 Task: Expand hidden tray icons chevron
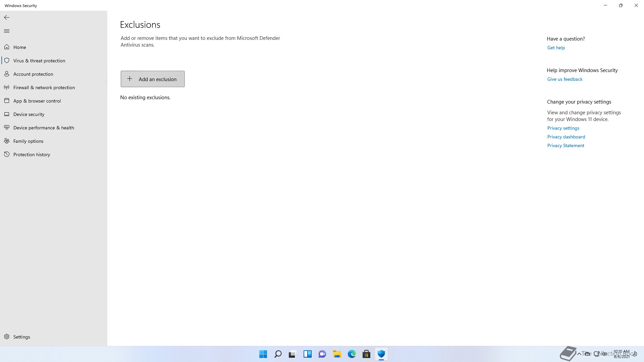tap(579, 354)
